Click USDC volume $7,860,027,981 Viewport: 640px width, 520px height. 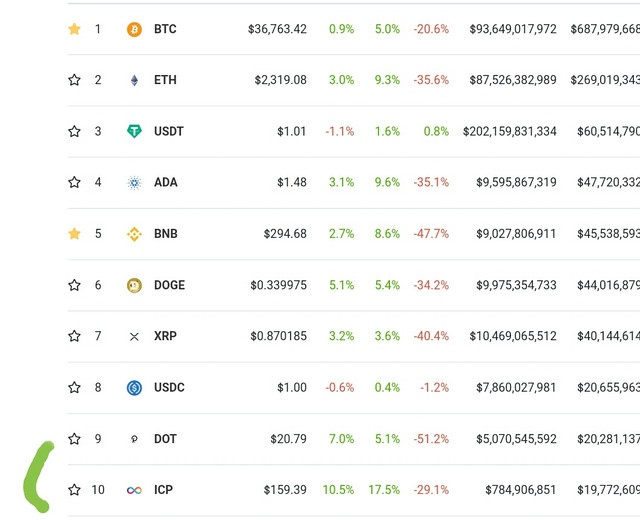tap(516, 387)
